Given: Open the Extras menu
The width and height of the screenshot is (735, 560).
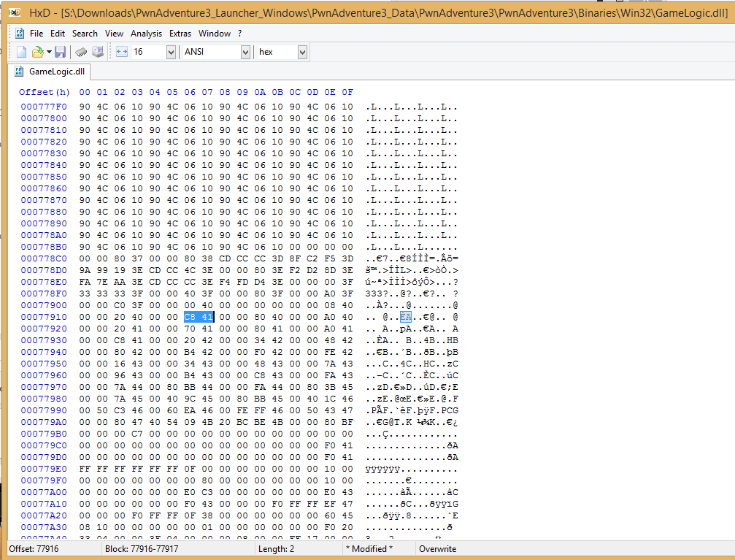Looking at the screenshot, I should coord(180,34).
